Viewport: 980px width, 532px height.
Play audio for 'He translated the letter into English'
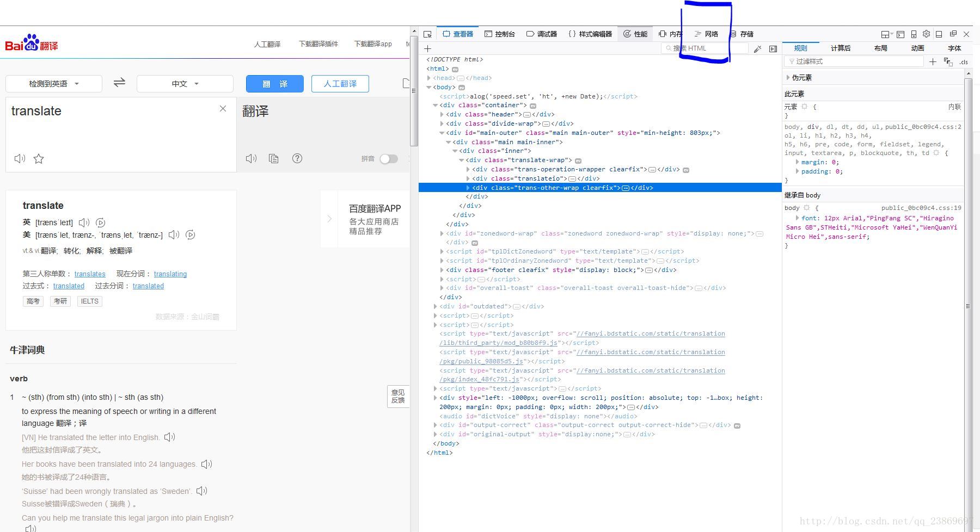pos(169,437)
